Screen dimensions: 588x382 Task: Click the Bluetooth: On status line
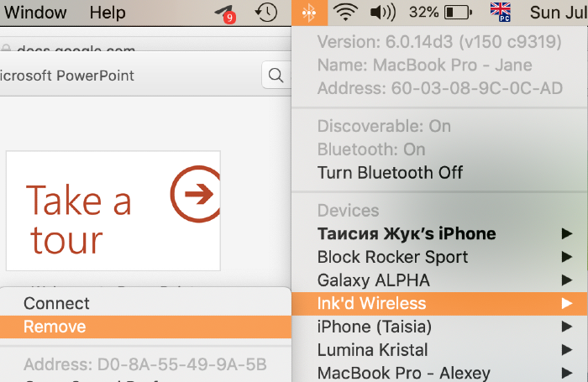371,149
